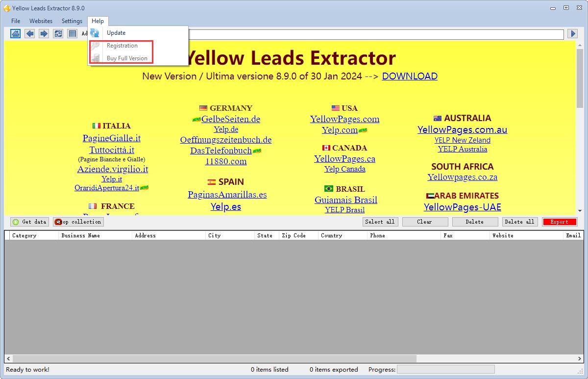Select Buy Full Version menu entry
This screenshot has height=379, width=588.
(127, 58)
